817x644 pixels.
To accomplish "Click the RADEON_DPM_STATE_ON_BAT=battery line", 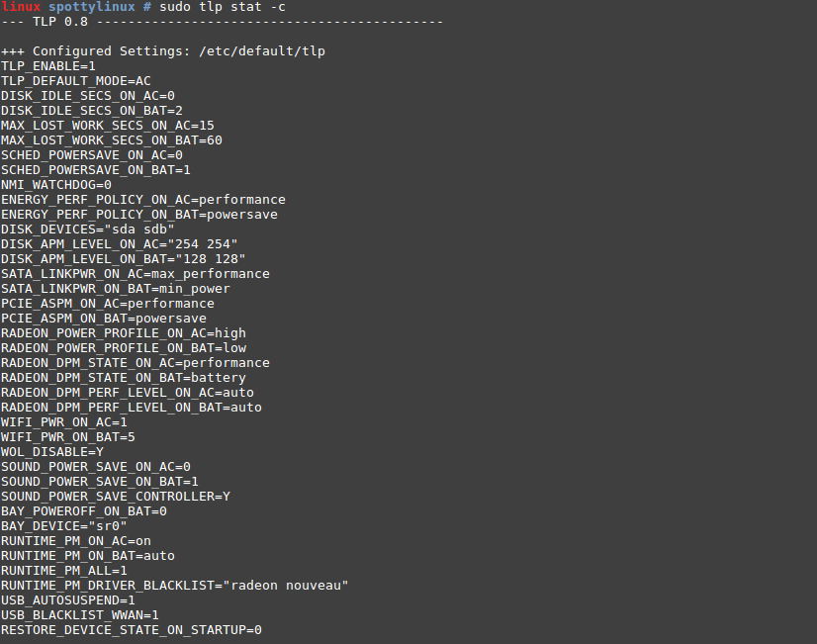I will tap(124, 378).
